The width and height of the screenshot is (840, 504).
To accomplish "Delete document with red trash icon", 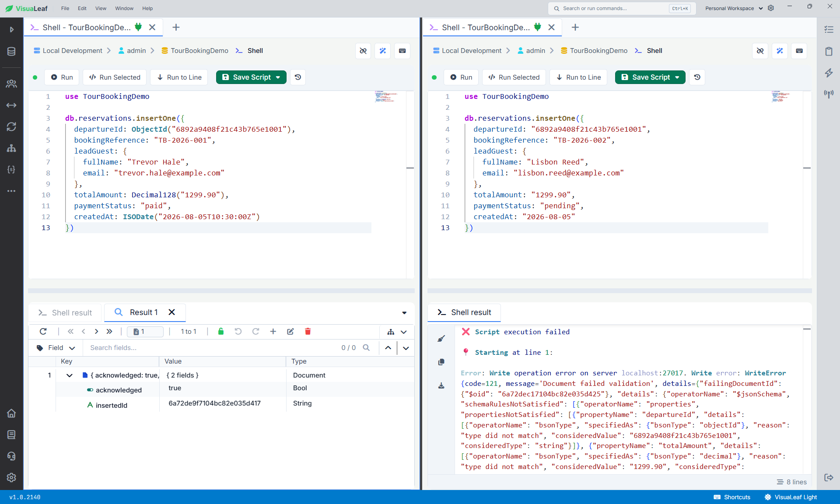I will click(308, 332).
